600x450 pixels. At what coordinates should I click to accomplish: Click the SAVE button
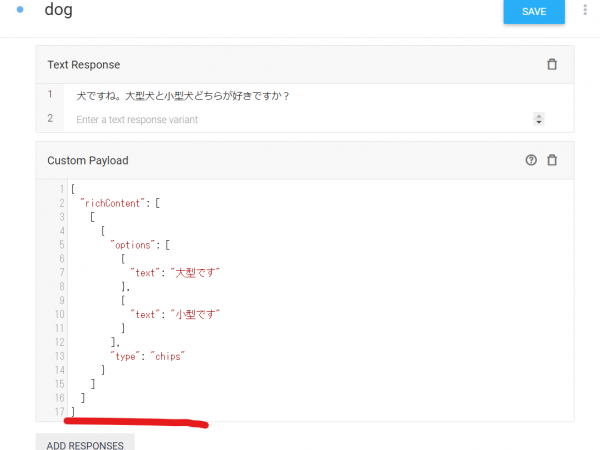point(534,11)
